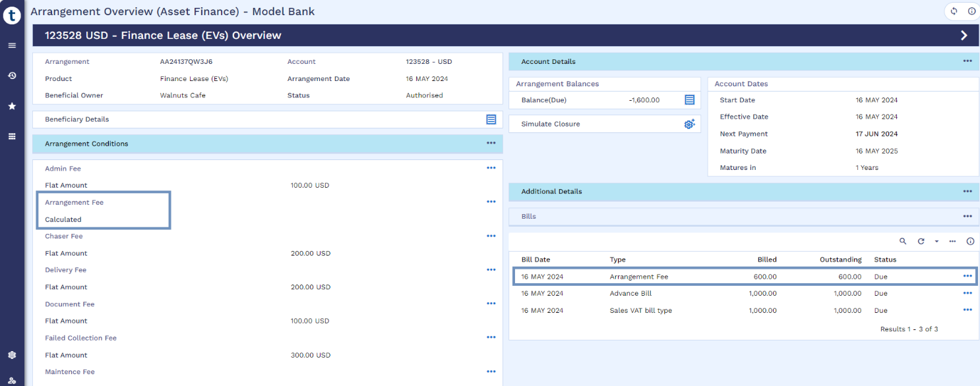Open Arrangement Fee bill row options
Image resolution: width=980 pixels, height=386 pixels.
pyautogui.click(x=967, y=276)
